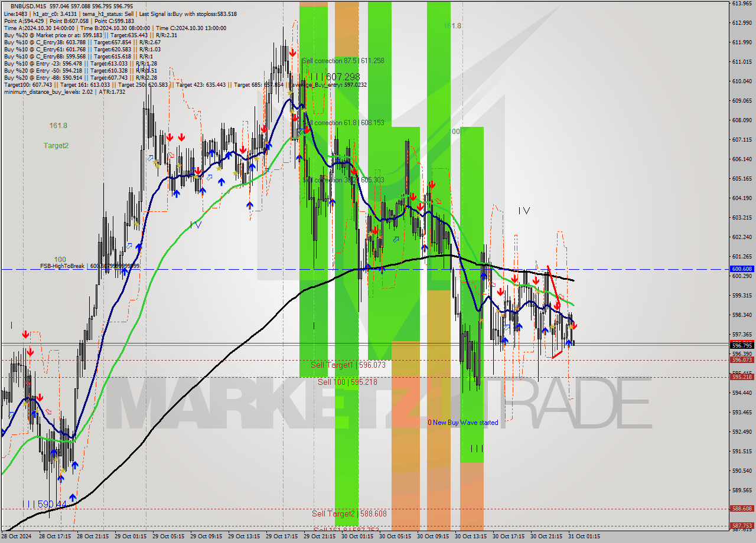Screen dimensions: 756x543
Task: Click the '30 Oct 05:15' time axis label
Action: point(395,537)
